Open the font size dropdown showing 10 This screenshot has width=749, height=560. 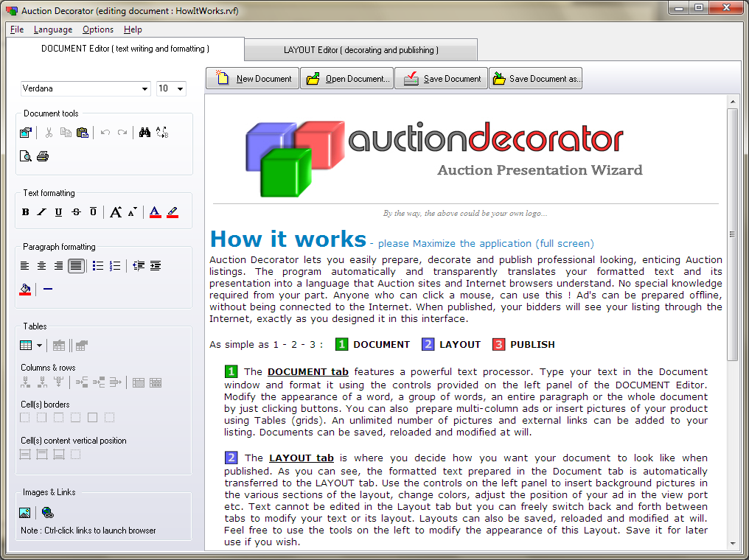pos(180,88)
